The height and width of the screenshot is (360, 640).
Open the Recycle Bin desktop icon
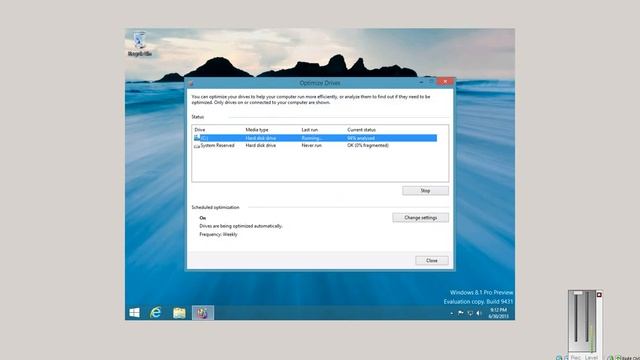coord(139,44)
